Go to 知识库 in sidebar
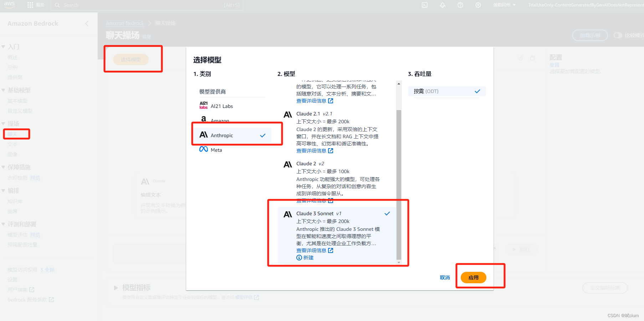 pyautogui.click(x=15, y=201)
